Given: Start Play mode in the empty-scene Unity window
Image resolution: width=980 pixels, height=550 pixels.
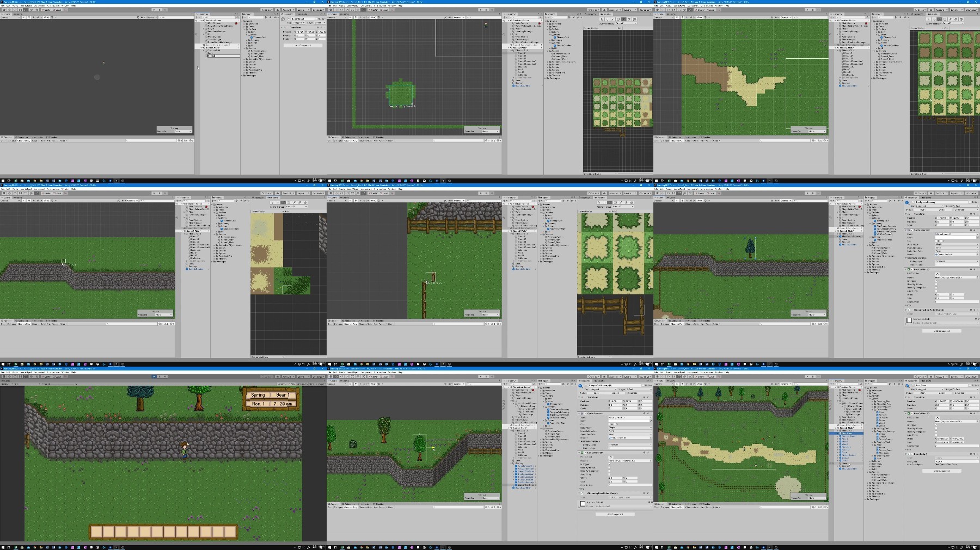Looking at the screenshot, I should 154,10.
